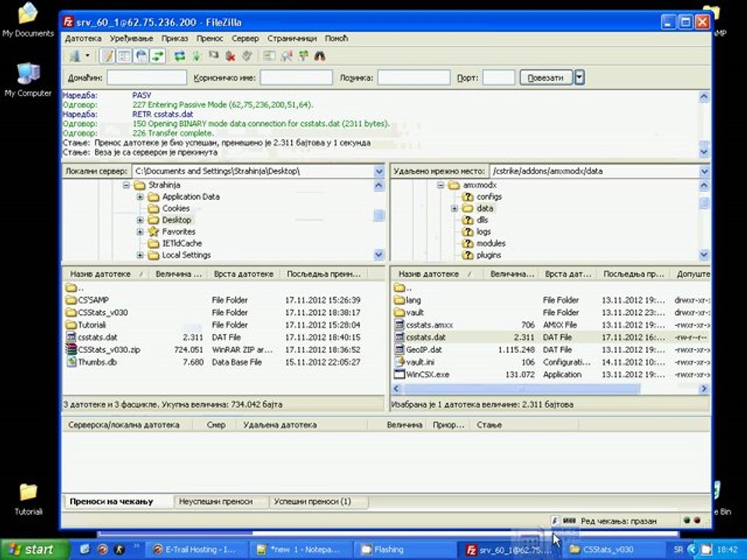Click the disconnect from server icon
The image size is (747, 560).
click(x=230, y=56)
